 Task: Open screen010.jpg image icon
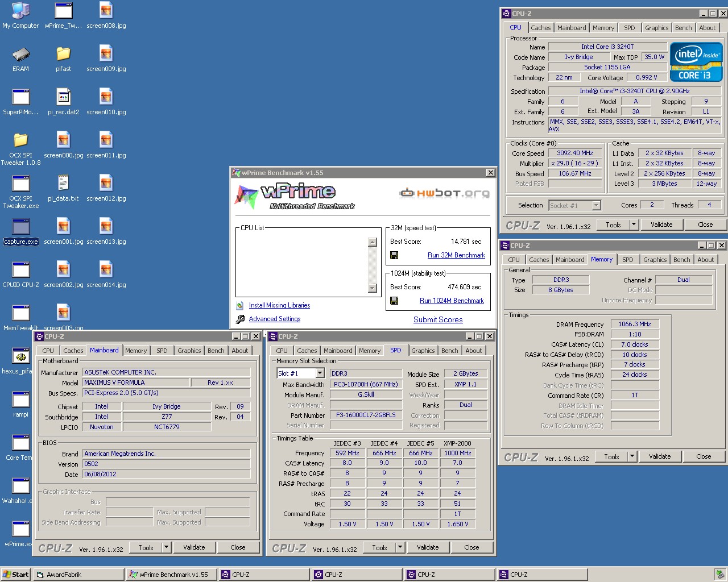[x=106, y=102]
